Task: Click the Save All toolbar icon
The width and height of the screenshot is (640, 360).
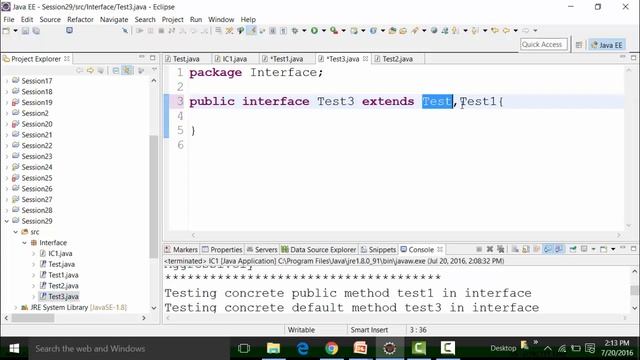Action: pyautogui.click(x=36, y=31)
